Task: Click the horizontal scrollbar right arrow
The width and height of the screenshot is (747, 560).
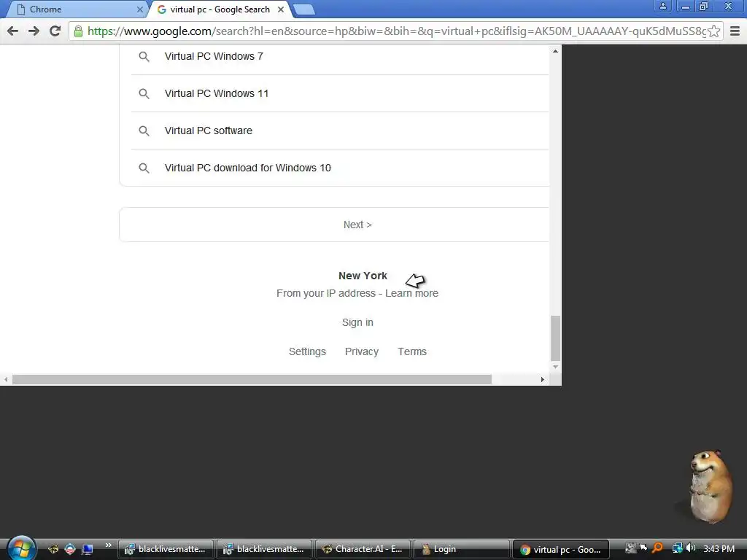Action: [x=542, y=379]
